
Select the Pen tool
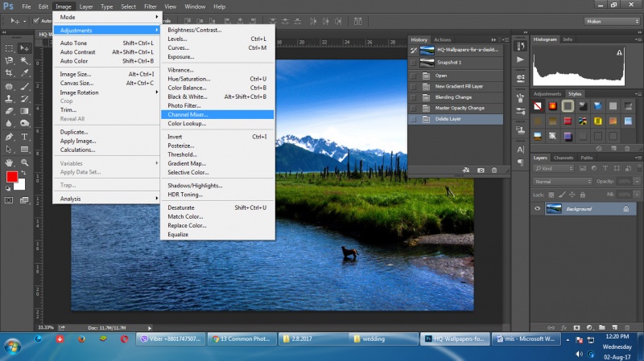click(x=9, y=137)
